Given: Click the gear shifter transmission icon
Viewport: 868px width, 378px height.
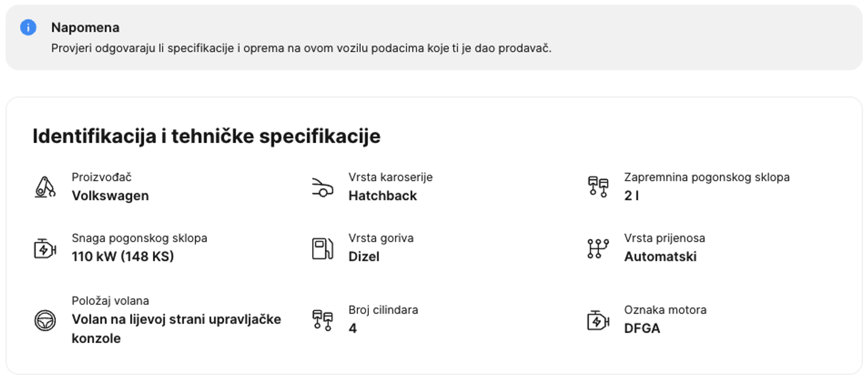Looking at the screenshot, I should pos(598,247).
